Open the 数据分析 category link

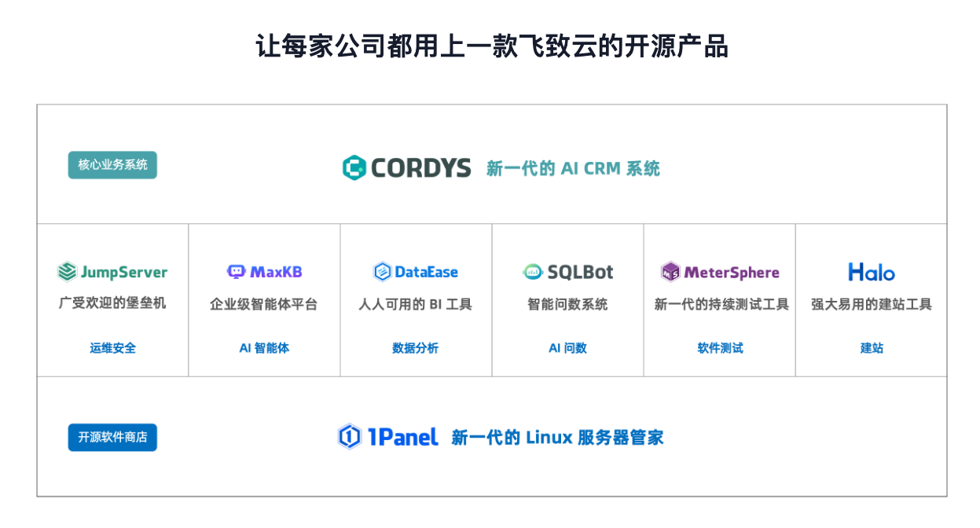pos(416,348)
